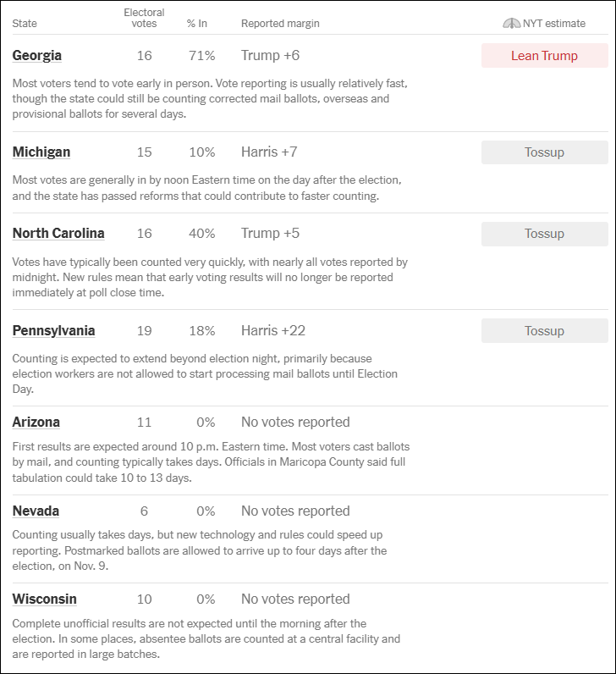Viewport: 616px width, 674px height.
Task: Click the % In column header
Action: (x=197, y=24)
